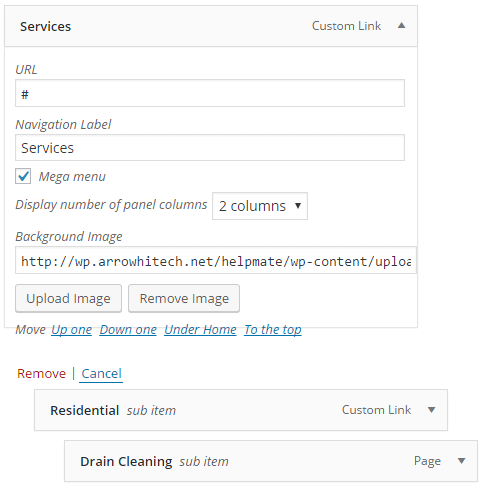Move item Up one
This screenshot has height=487, width=492.
pyautogui.click(x=71, y=330)
